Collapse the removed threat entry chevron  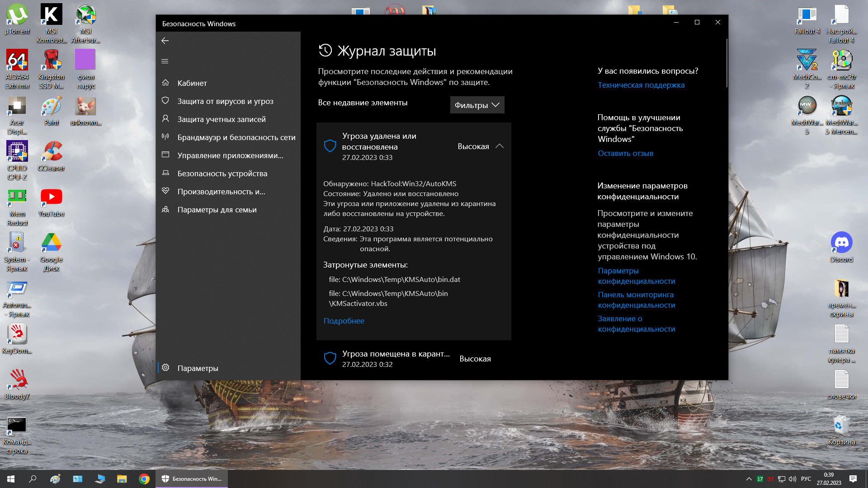tap(499, 146)
